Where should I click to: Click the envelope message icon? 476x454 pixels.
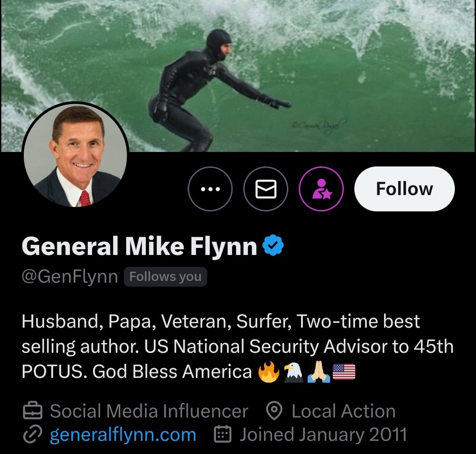266,189
